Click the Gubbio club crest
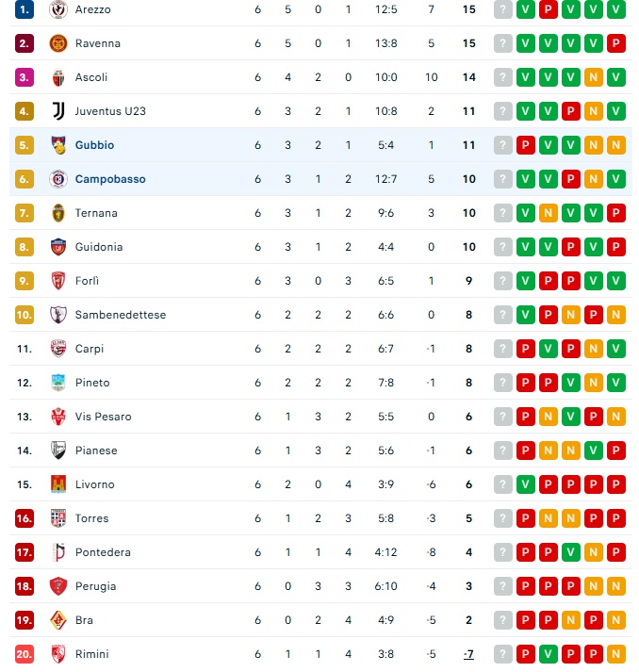 [x=58, y=145]
